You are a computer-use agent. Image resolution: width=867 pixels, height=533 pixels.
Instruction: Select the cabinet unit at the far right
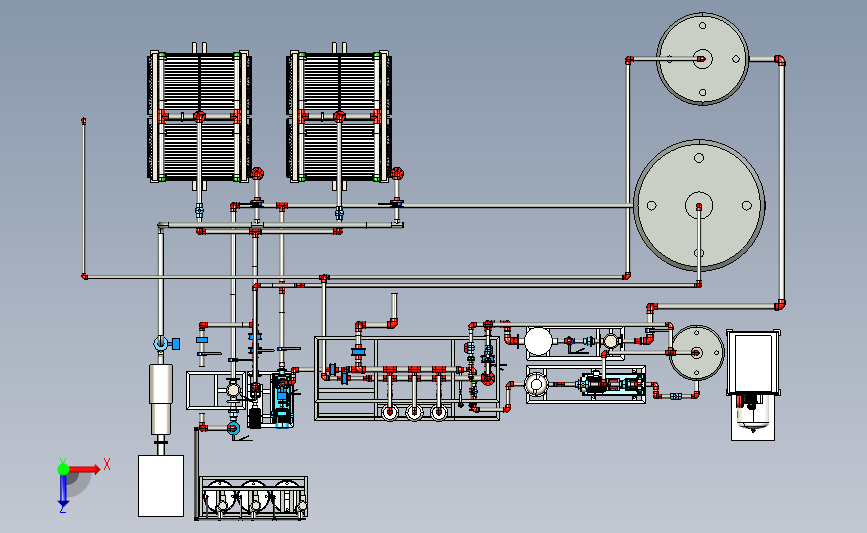753,384
